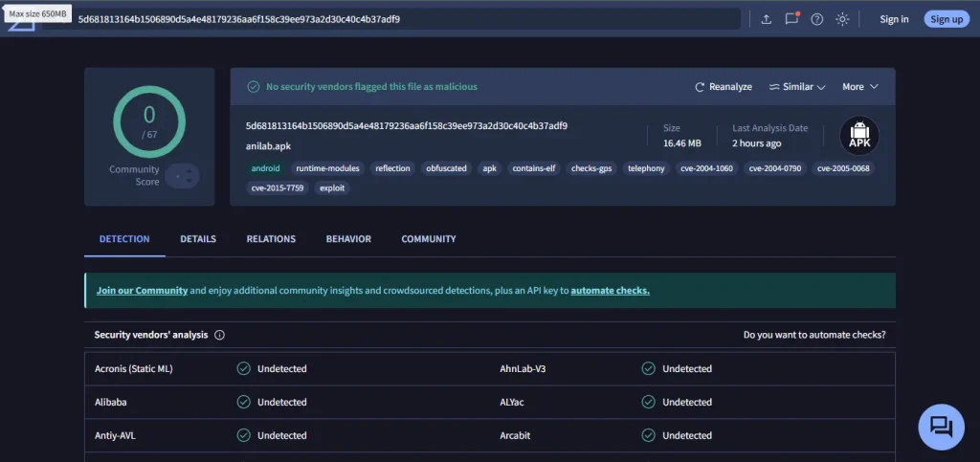Click the Undetected checkmark icon for ALYac
The image size is (980, 462).
(x=649, y=402)
